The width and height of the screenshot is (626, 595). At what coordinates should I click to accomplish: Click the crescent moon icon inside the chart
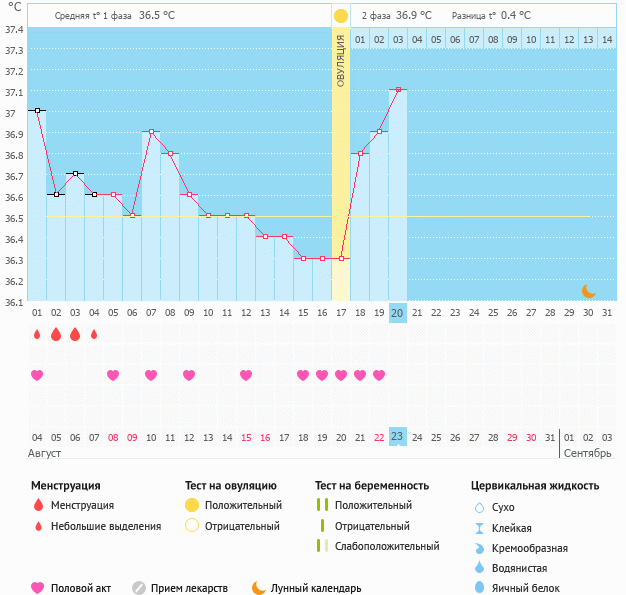click(589, 291)
